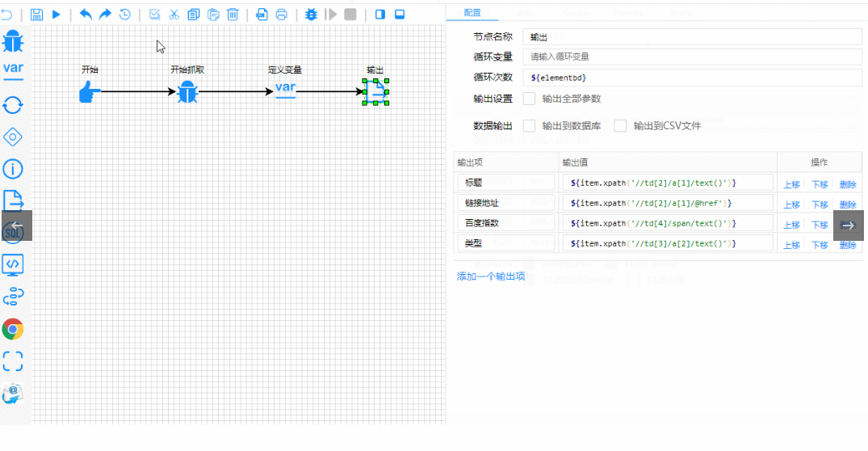
Task: Select the email node in sidebar
Action: click(13, 394)
